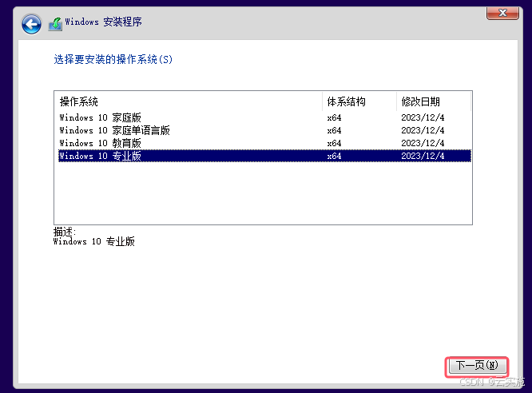Click the 2023/12/4 date of 教育版
This screenshot has height=393, width=532.
(x=423, y=143)
